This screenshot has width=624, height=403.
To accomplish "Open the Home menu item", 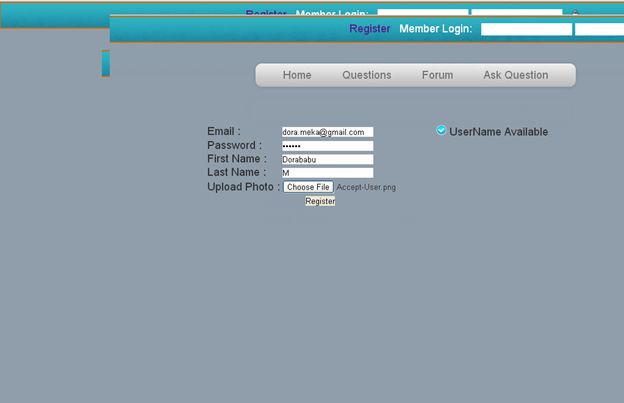I will pyautogui.click(x=297, y=75).
